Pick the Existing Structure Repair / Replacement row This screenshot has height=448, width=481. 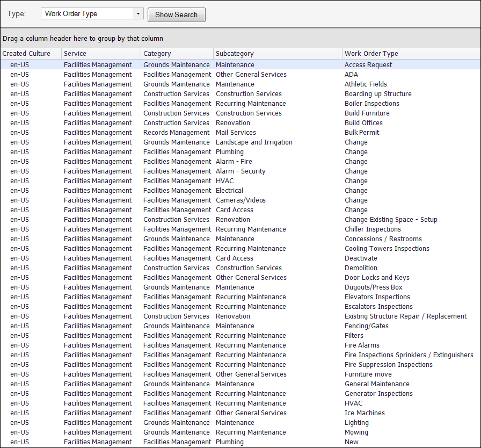(405, 316)
